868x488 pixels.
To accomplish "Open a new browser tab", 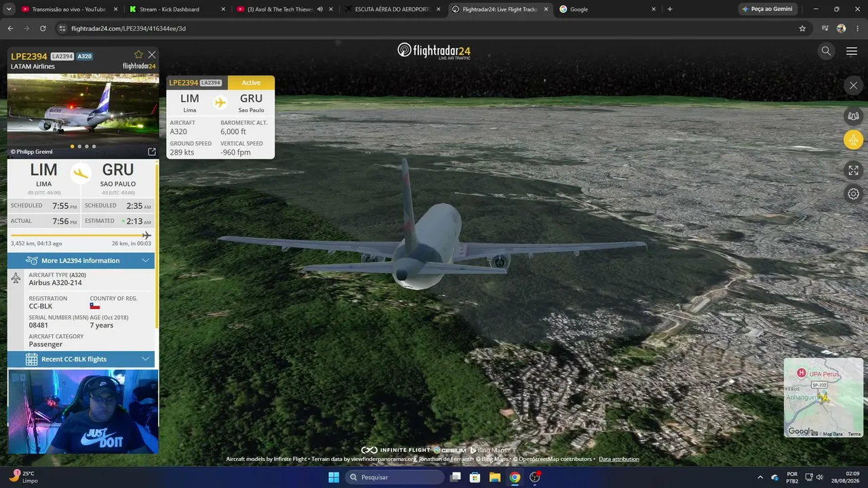I will (x=670, y=9).
